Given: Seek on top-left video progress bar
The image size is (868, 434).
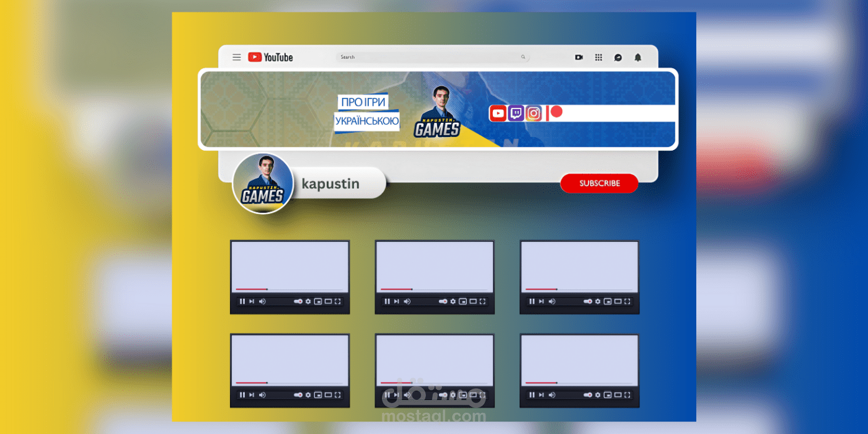Looking at the screenshot, I should click(290, 290).
